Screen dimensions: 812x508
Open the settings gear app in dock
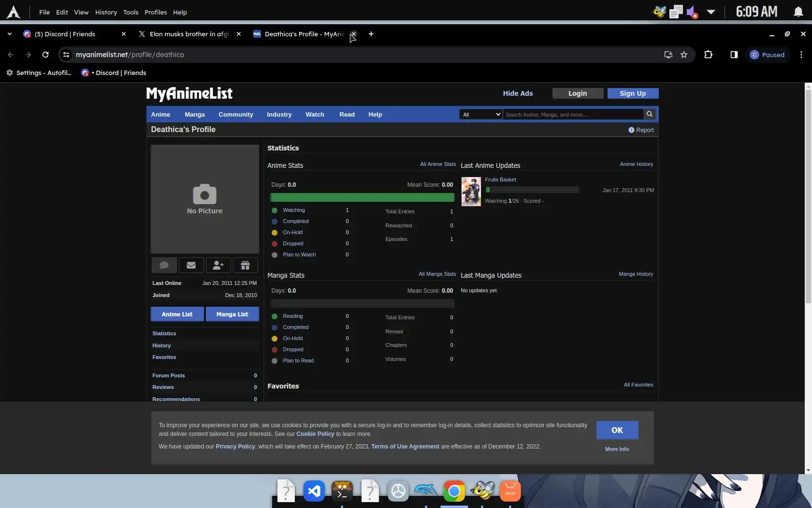point(398,492)
